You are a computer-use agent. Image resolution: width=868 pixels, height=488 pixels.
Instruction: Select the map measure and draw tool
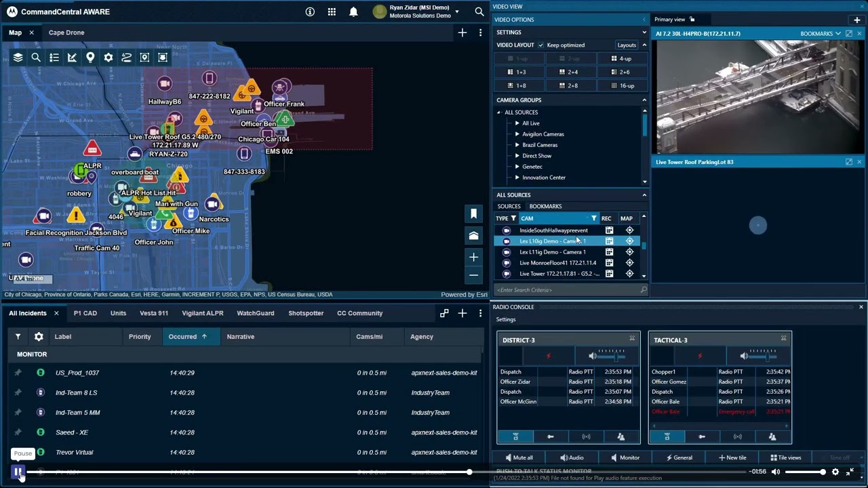coord(72,58)
